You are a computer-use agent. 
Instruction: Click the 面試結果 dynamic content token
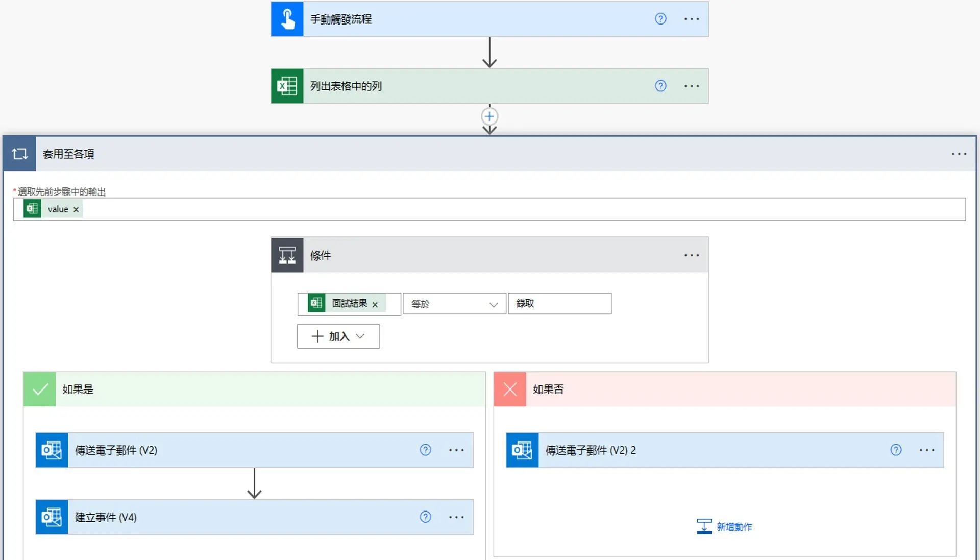tap(347, 303)
